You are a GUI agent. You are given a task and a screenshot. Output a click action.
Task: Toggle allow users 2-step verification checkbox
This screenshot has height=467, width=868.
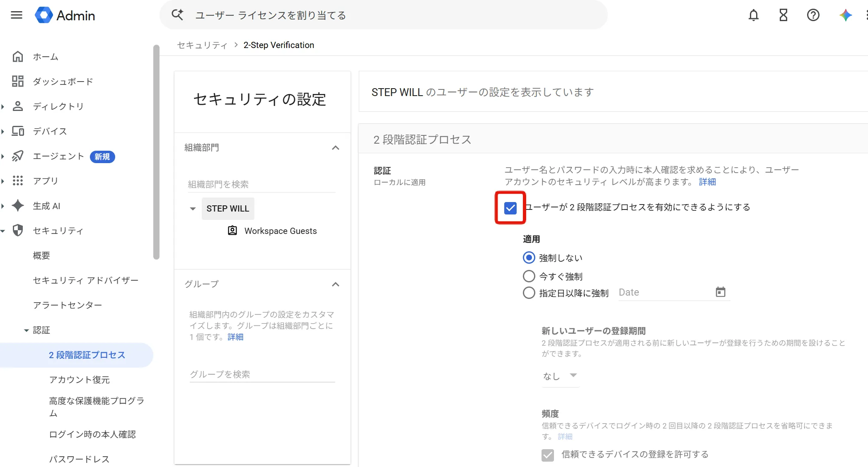(510, 208)
